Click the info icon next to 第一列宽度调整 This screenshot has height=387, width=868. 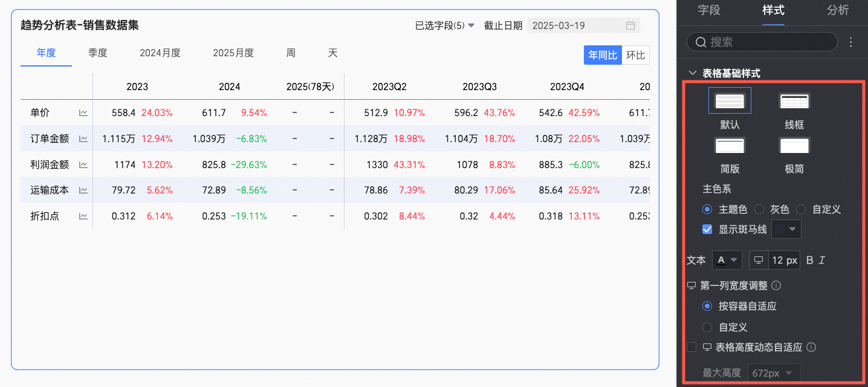tap(777, 285)
